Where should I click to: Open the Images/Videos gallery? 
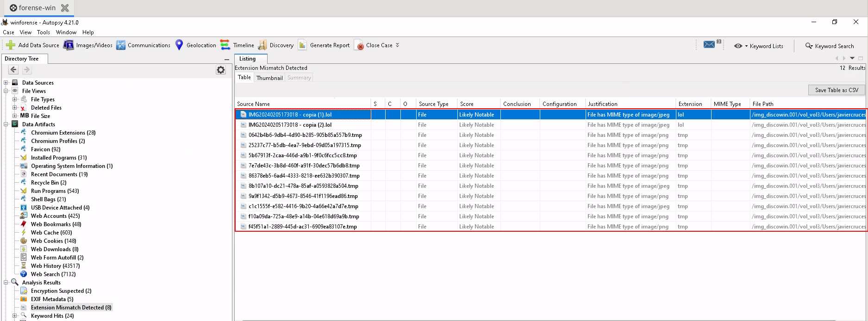click(88, 45)
